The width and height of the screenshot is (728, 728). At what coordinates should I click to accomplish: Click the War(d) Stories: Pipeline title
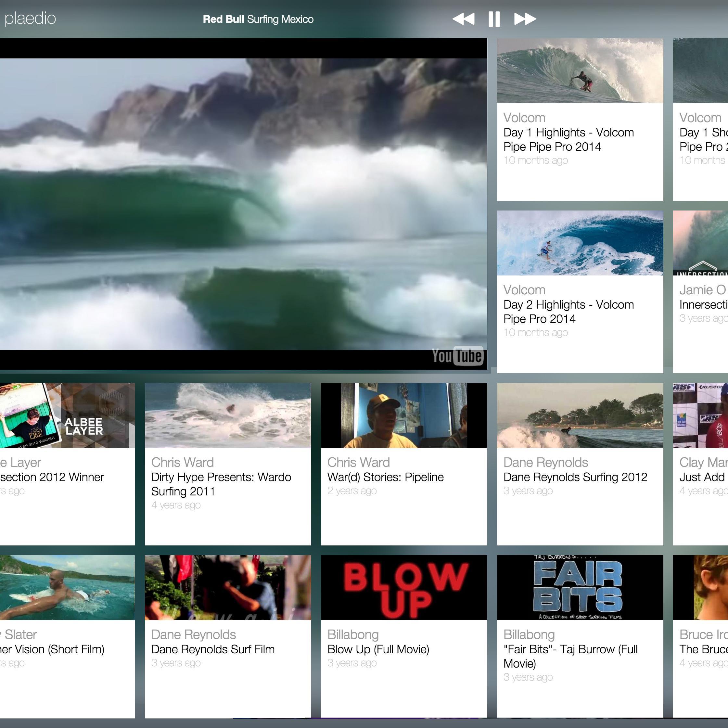coord(386,477)
